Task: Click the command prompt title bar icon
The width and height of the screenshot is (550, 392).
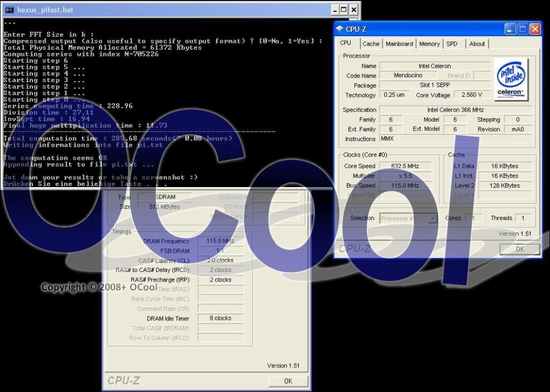Action: (9, 10)
